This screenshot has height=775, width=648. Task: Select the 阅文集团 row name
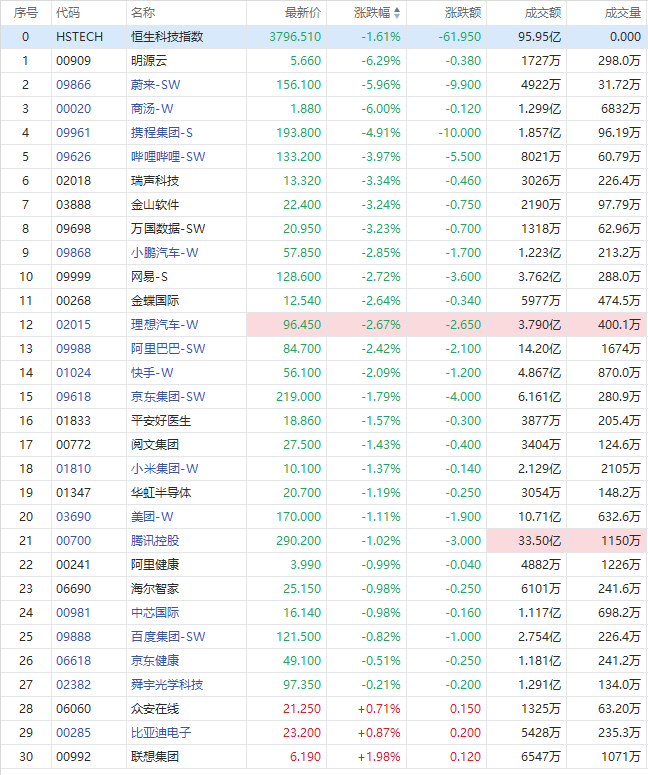coord(155,444)
